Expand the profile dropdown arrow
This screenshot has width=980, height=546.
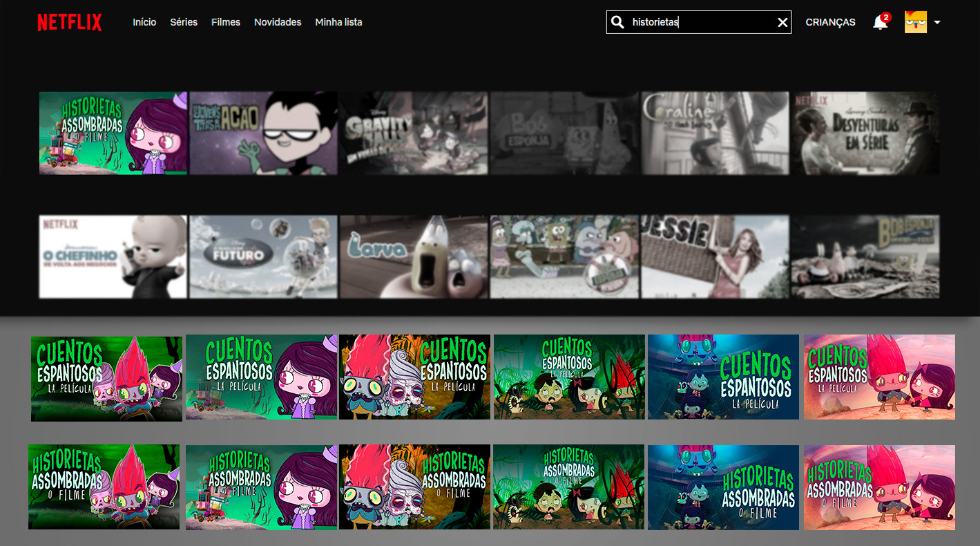[937, 22]
